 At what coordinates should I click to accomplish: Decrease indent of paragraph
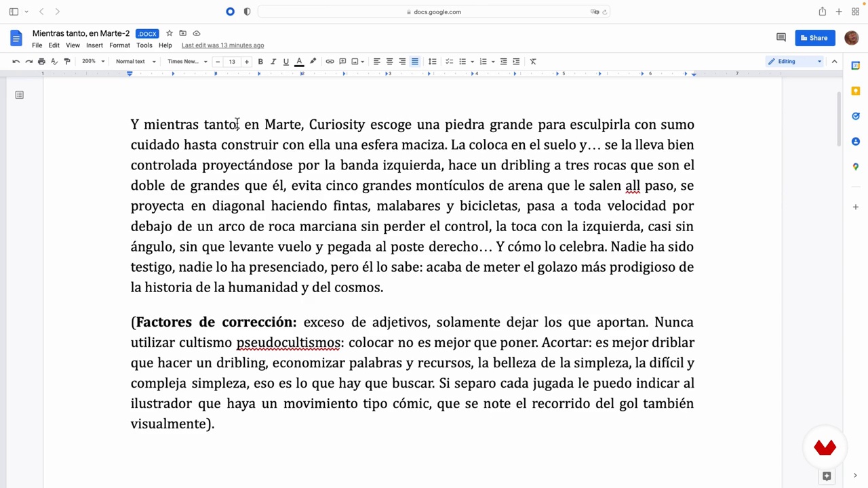pos(503,62)
